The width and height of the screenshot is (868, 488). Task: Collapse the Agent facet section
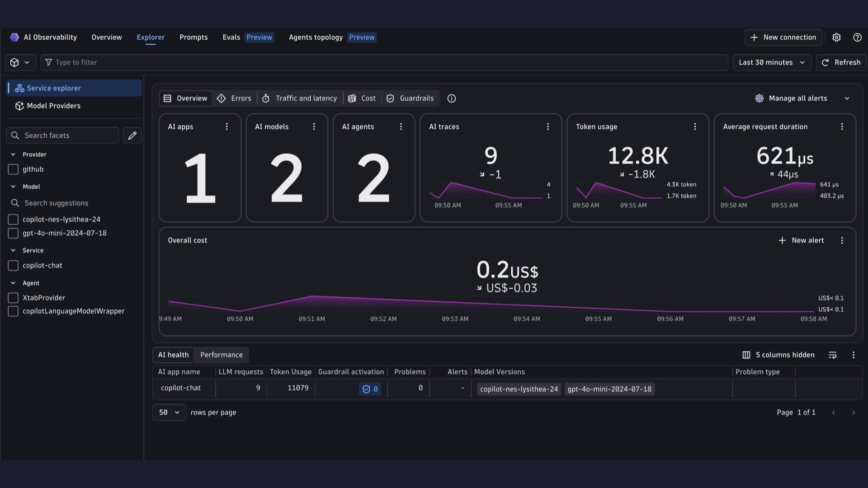click(x=13, y=283)
